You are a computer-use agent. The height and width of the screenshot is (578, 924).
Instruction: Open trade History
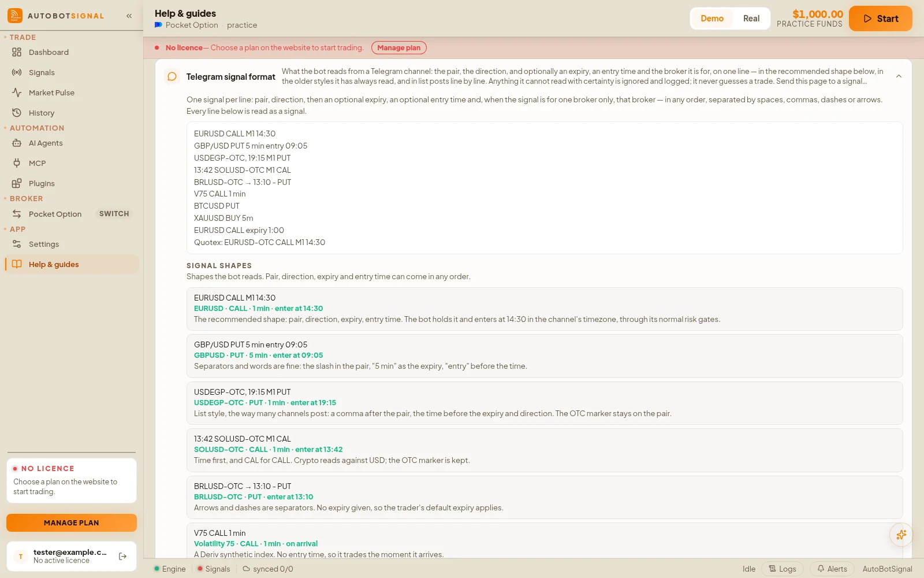point(72,113)
